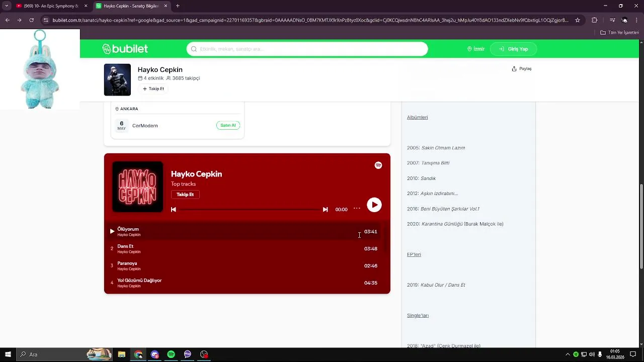Click album entry 2007: Tanışma Bitti
Screen dimensions: 644x362
pos(428,163)
